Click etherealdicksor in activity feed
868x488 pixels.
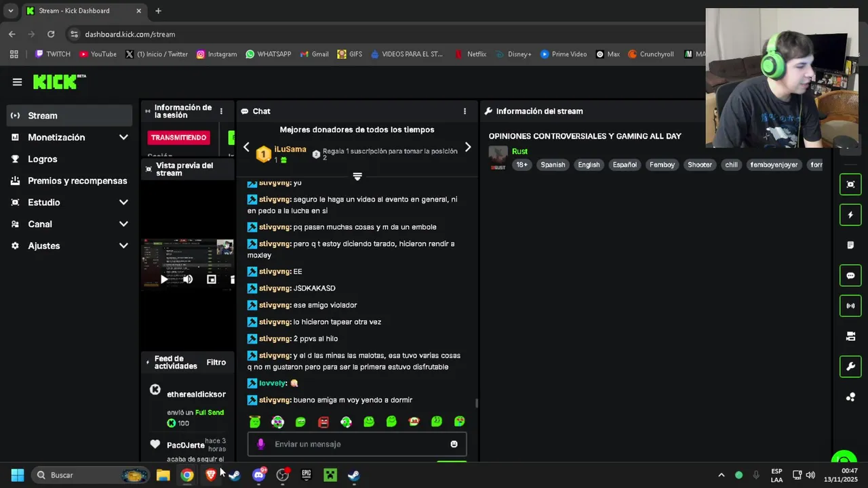pos(196,394)
